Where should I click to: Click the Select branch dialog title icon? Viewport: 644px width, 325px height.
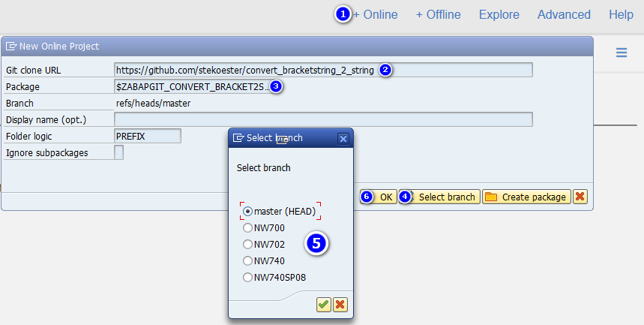(x=238, y=138)
